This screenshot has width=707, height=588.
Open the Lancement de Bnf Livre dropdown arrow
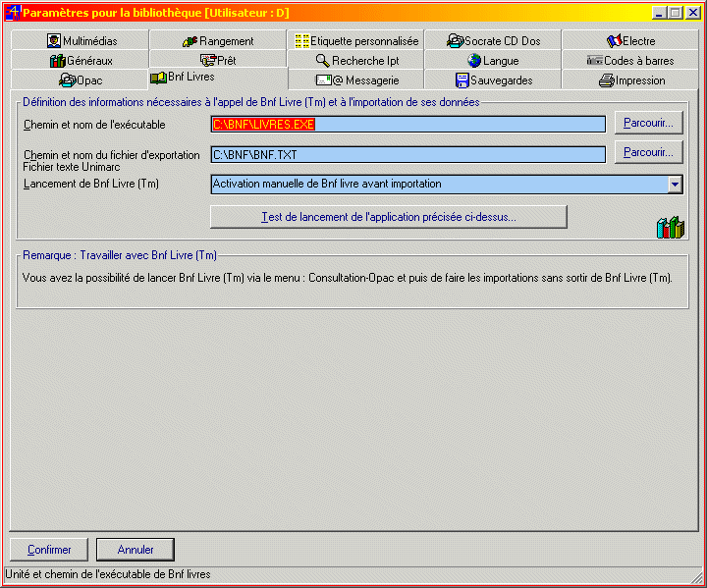point(675,184)
